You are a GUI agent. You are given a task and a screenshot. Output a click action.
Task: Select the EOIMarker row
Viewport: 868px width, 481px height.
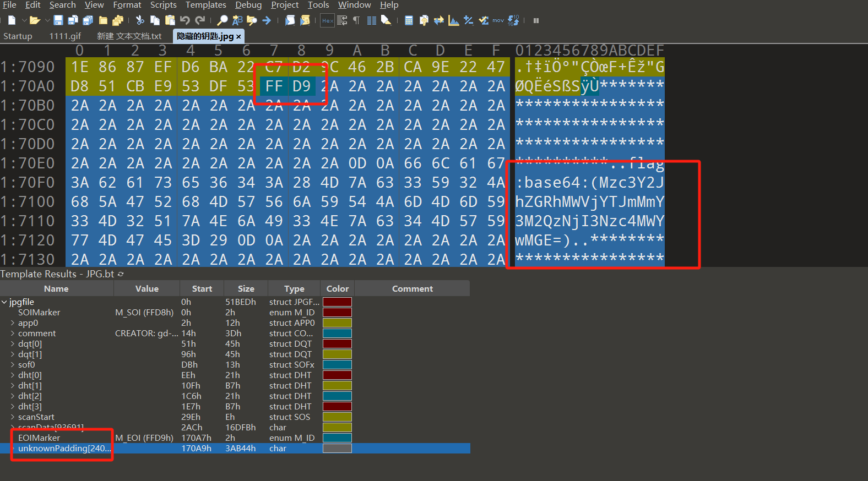point(235,438)
